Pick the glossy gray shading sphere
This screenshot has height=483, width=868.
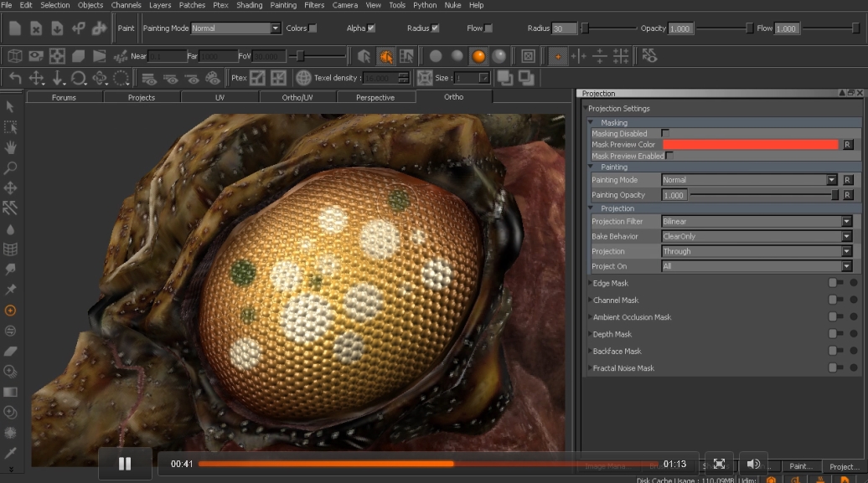point(499,56)
